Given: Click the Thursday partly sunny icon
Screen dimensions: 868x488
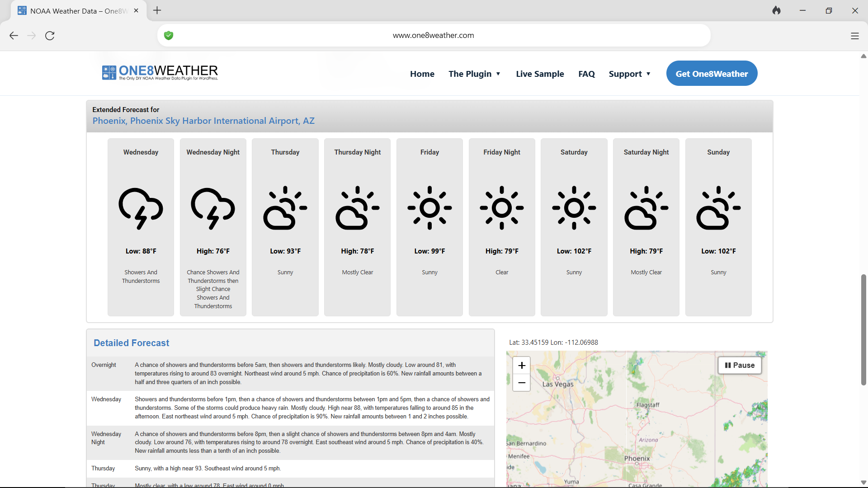Looking at the screenshot, I should click(x=285, y=208).
